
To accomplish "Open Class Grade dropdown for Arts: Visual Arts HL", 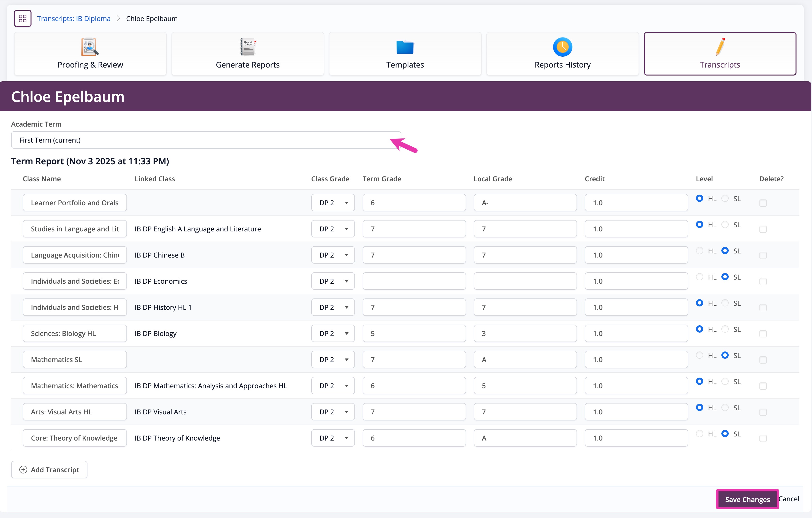I will [333, 412].
